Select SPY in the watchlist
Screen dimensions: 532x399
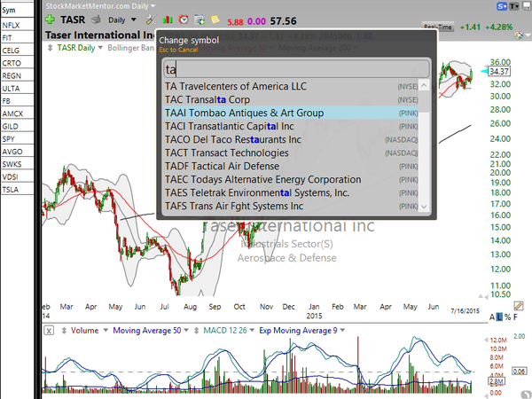pyautogui.click(x=17, y=139)
